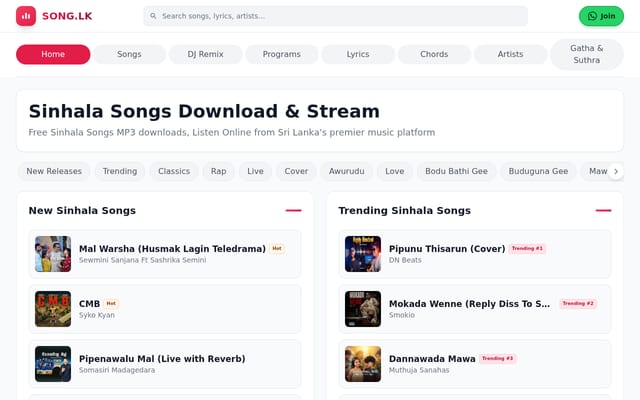Select the Rap category chip
Image resolution: width=640 pixels, height=400 pixels.
pos(219,171)
